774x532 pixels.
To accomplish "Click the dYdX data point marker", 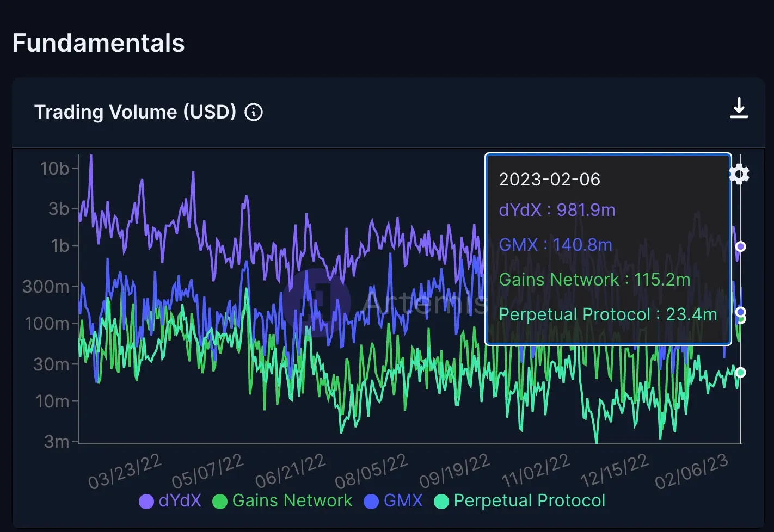I will [740, 246].
